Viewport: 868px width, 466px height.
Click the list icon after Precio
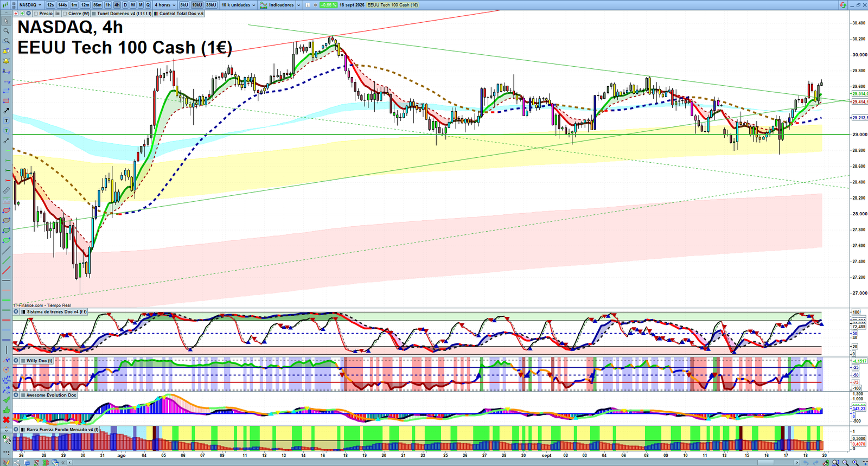tap(57, 13)
